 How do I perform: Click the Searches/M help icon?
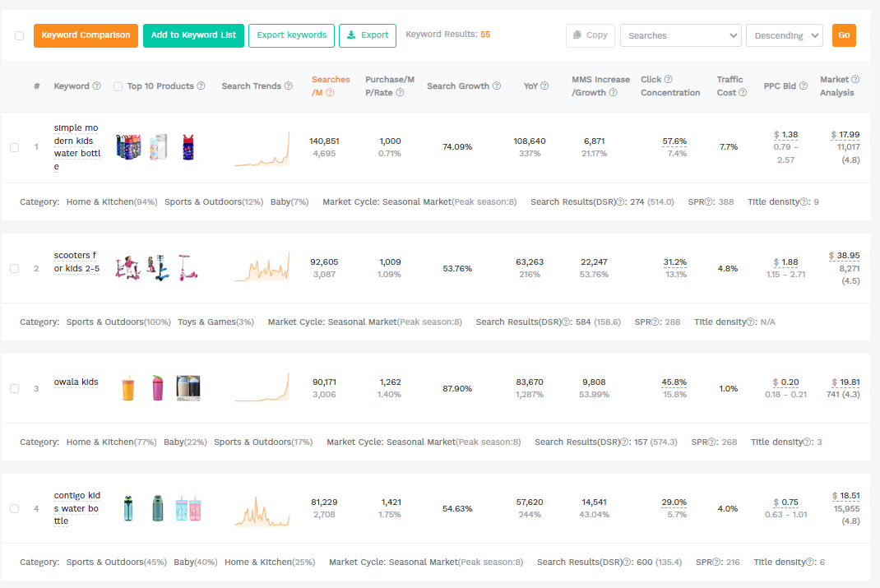pyautogui.click(x=330, y=93)
